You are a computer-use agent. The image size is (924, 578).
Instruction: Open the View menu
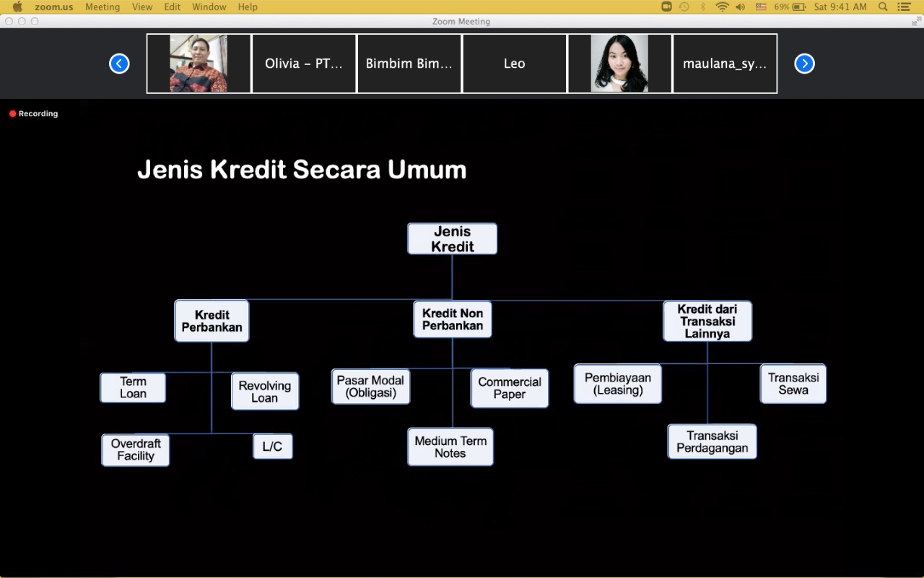pos(142,7)
